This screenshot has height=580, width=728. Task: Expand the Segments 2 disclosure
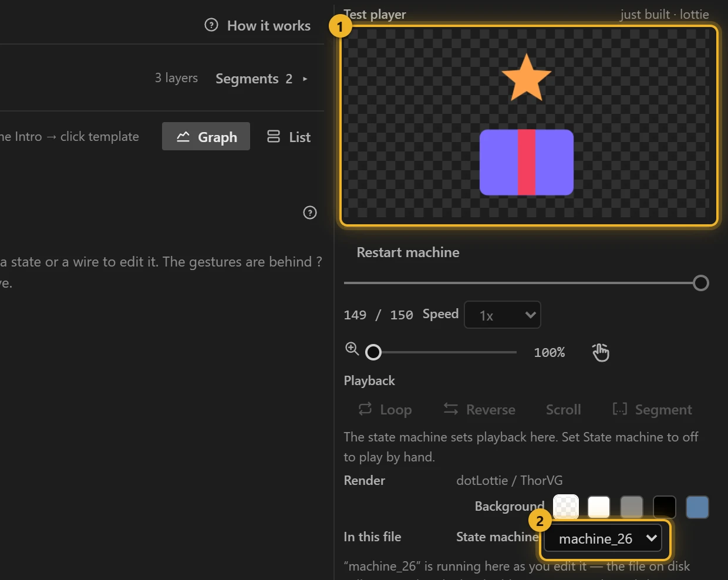point(261,79)
